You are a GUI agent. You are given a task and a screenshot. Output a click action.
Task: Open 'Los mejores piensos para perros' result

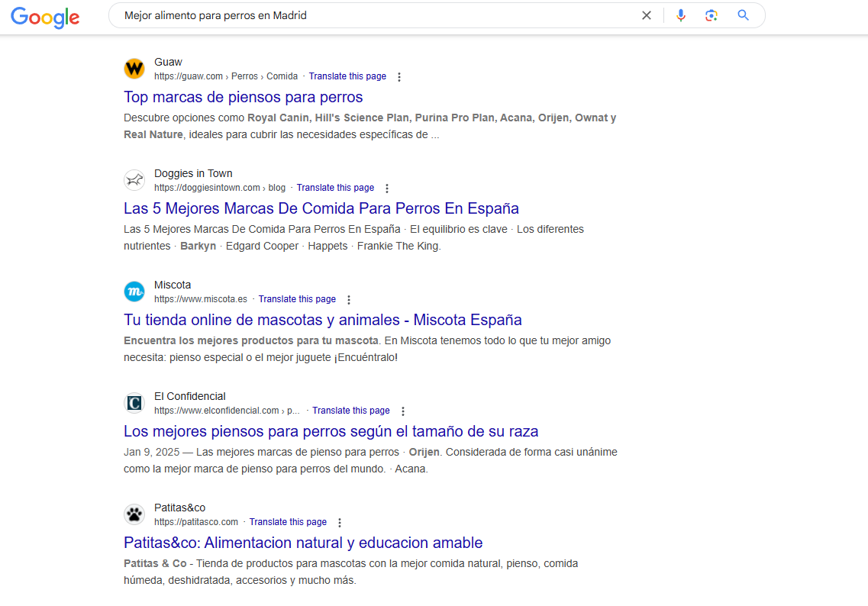click(331, 431)
